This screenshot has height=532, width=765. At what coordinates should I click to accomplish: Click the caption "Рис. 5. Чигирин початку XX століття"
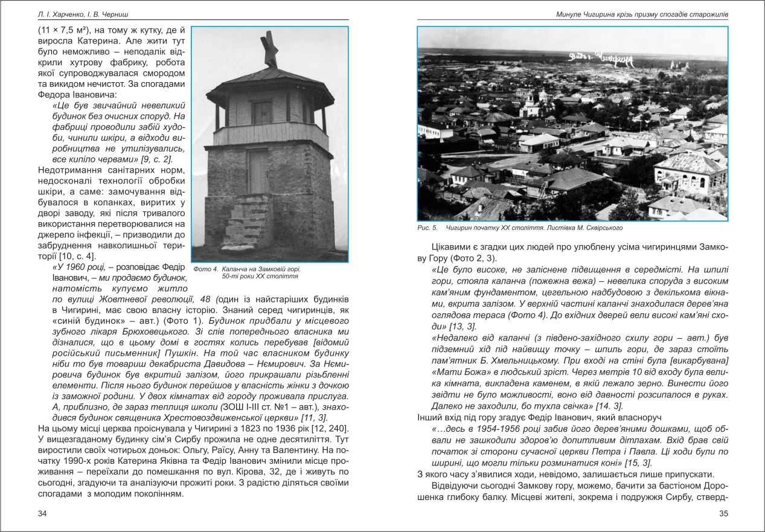pyautogui.click(x=519, y=228)
